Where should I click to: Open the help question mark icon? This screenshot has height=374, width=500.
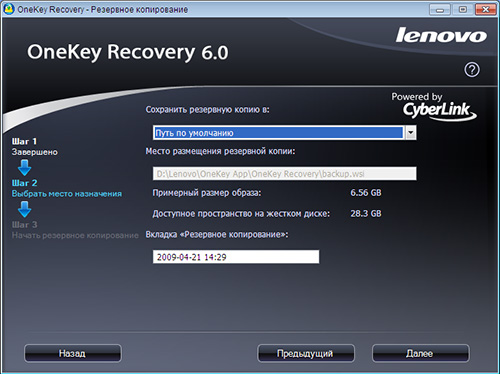click(x=472, y=70)
